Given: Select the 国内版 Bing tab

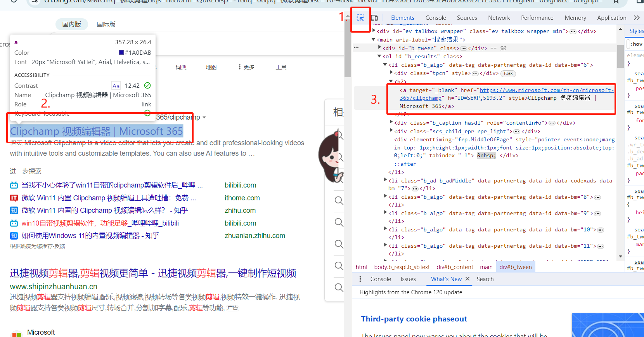Looking at the screenshot, I should pos(72,24).
